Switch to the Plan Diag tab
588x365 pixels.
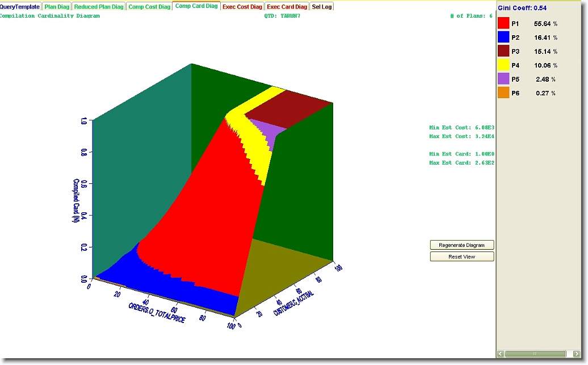pos(57,7)
